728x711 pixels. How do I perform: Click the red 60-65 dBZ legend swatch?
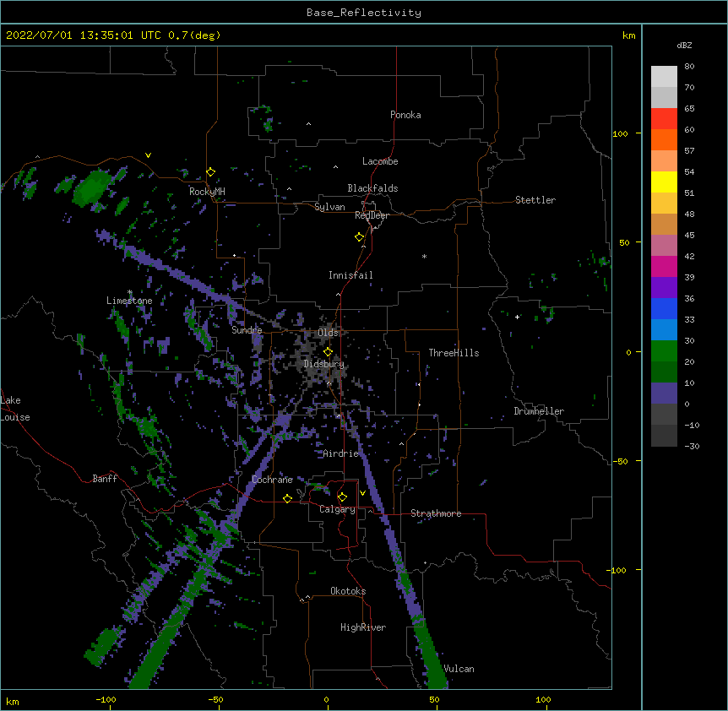pyautogui.click(x=664, y=119)
